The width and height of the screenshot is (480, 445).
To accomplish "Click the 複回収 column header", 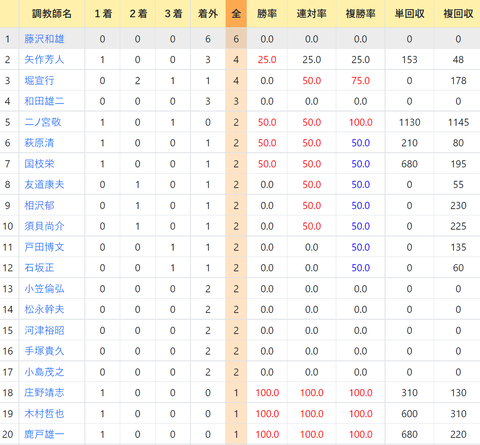I will tap(458, 14).
